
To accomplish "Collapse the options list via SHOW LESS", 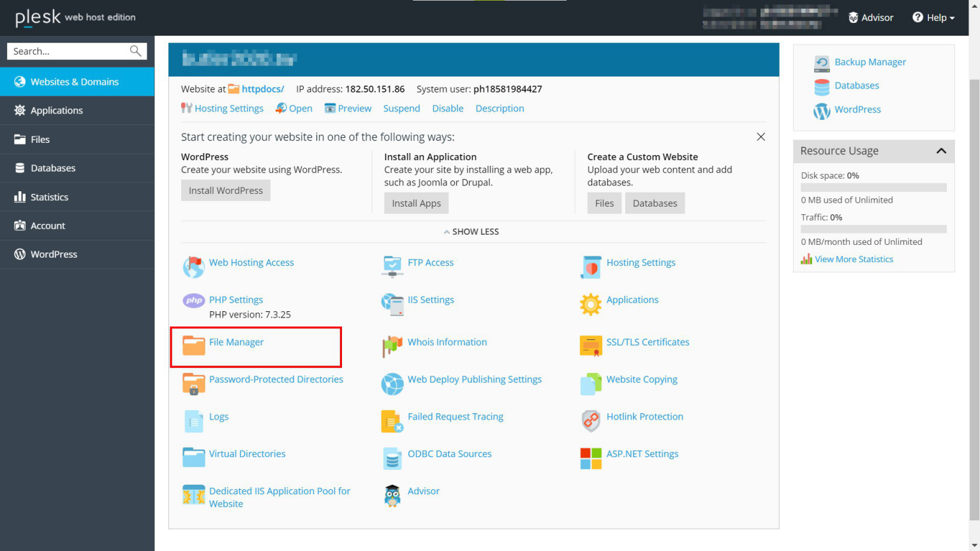I will [471, 231].
